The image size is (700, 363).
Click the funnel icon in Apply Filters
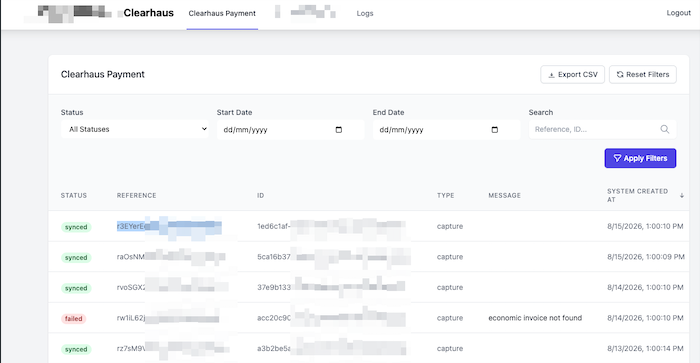pos(617,158)
